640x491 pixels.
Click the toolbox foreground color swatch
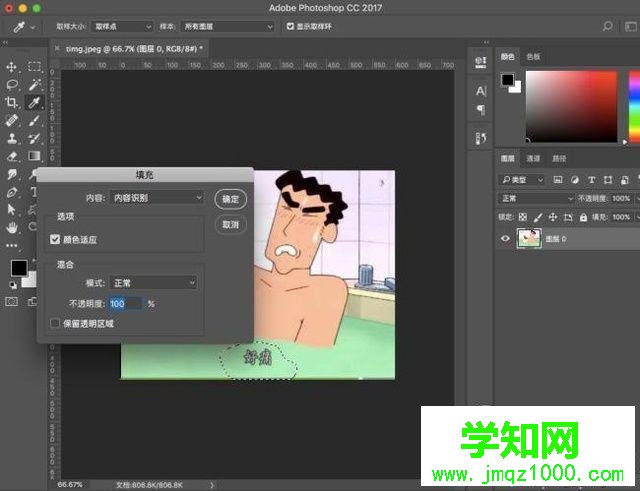19,268
